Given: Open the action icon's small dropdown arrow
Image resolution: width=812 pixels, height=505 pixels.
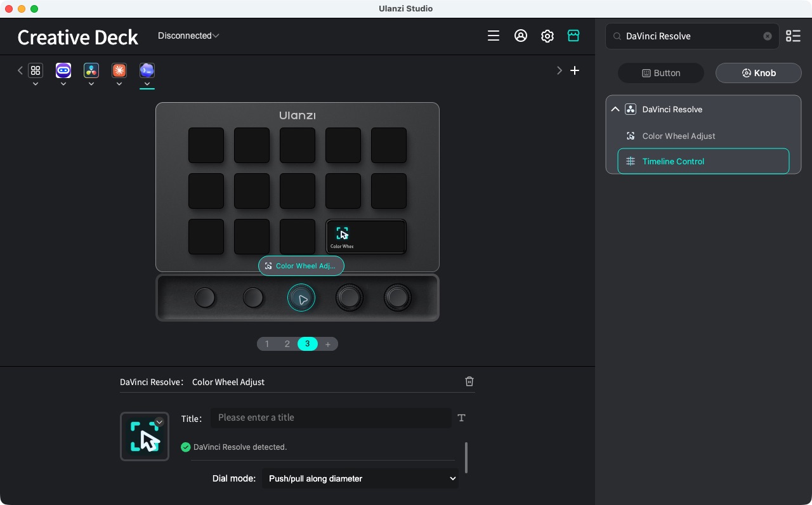Looking at the screenshot, I should point(159,422).
